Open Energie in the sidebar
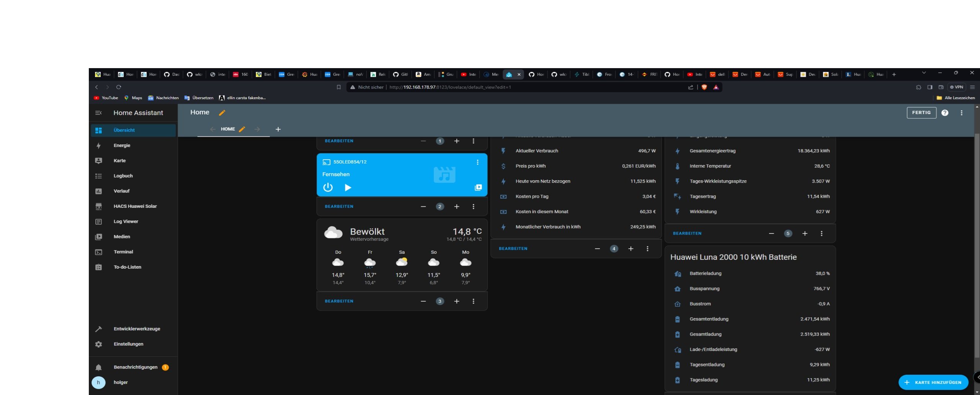 point(122,145)
